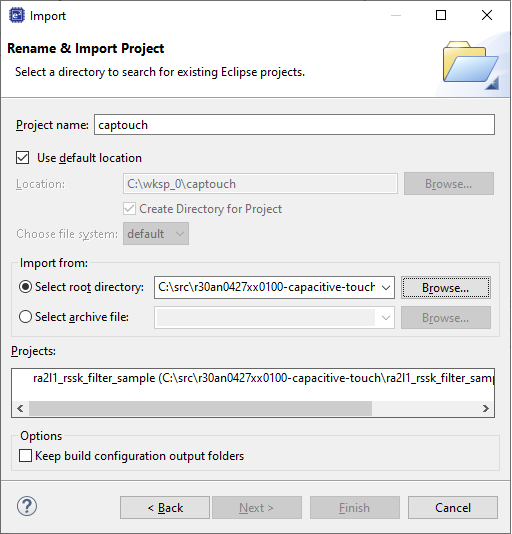The height and width of the screenshot is (534, 512).
Task: Maximize the Import dialog window
Action: coord(441,15)
